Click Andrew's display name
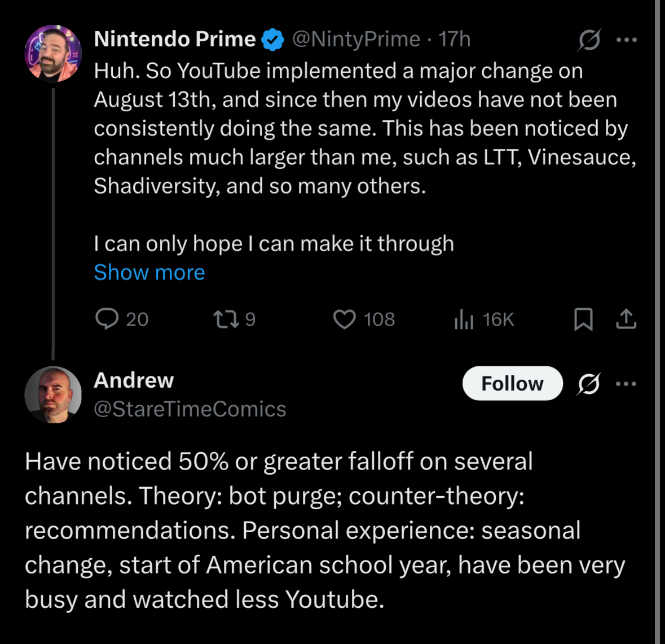This screenshot has height=644, width=665. (x=134, y=380)
